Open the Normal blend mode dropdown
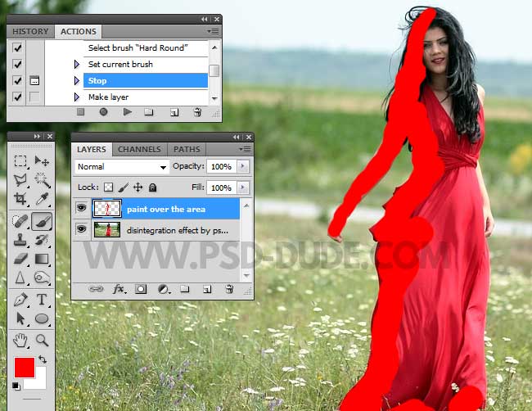Image resolution: width=532 pixels, height=411 pixels. [x=122, y=167]
